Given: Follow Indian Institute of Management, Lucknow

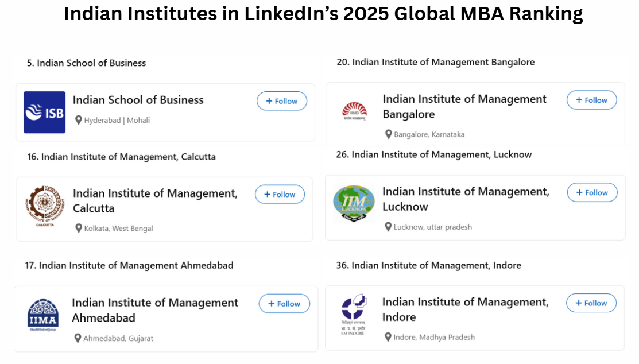Looking at the screenshot, I should pyautogui.click(x=592, y=192).
